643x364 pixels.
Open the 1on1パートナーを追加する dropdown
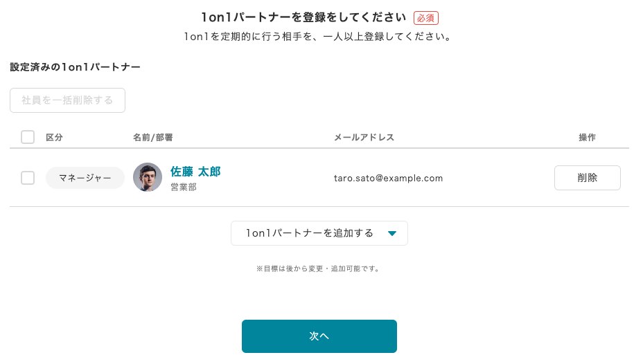click(319, 233)
